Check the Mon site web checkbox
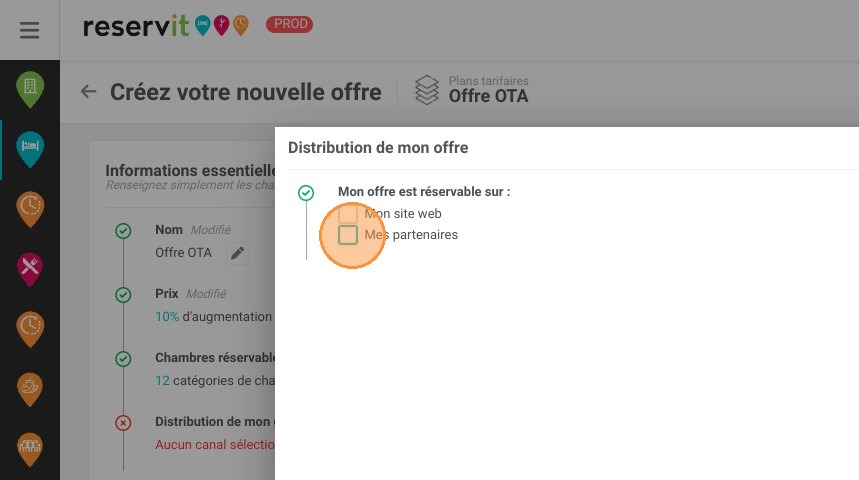Viewport: 859px width, 480px height. pos(348,214)
